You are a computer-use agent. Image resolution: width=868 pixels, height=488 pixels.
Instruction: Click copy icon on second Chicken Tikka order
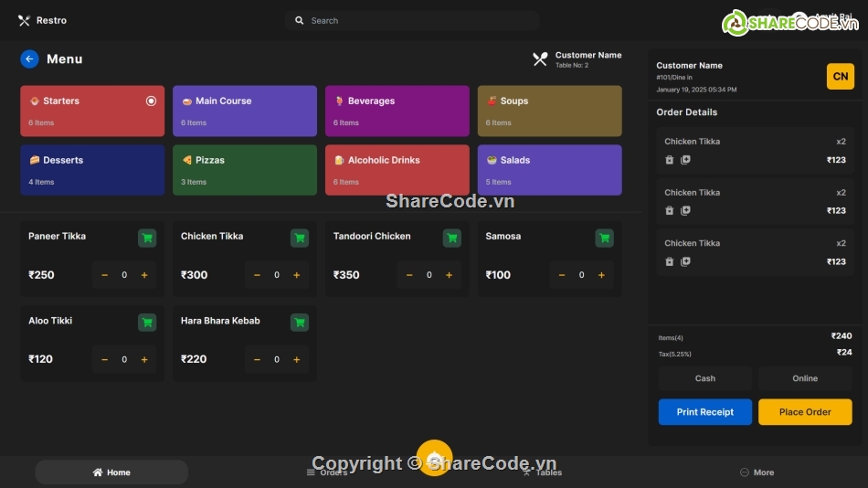685,210
